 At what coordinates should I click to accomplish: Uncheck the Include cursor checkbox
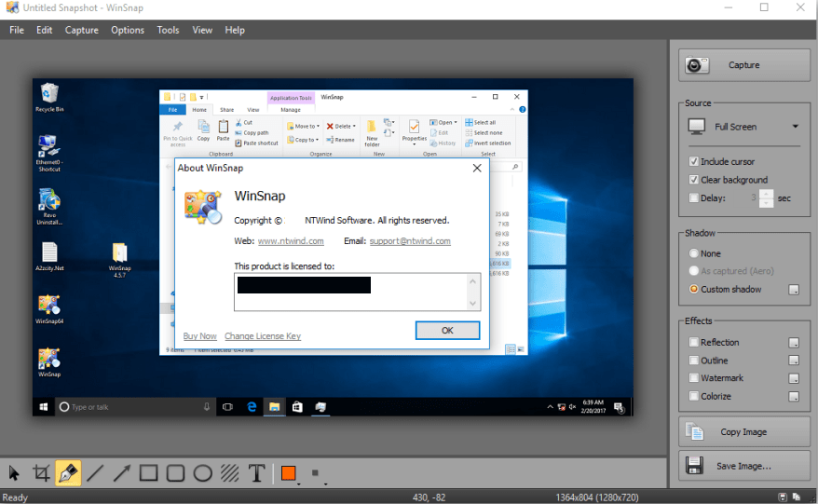(x=694, y=162)
